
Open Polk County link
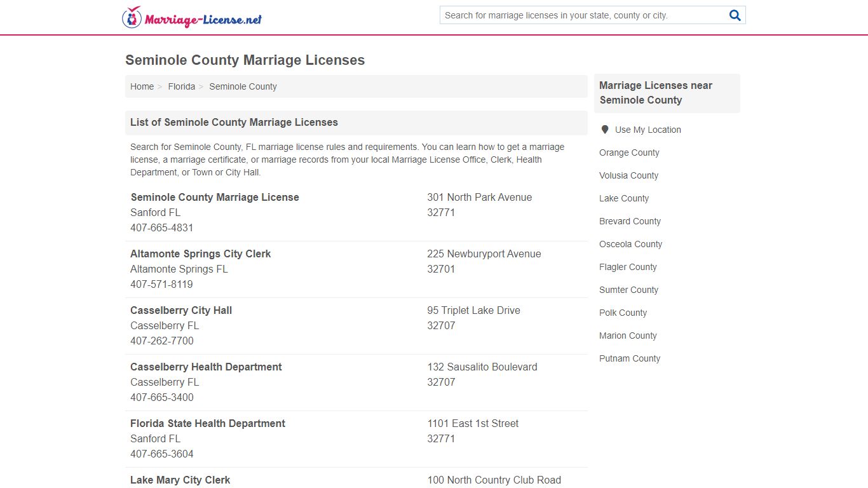pyautogui.click(x=623, y=313)
